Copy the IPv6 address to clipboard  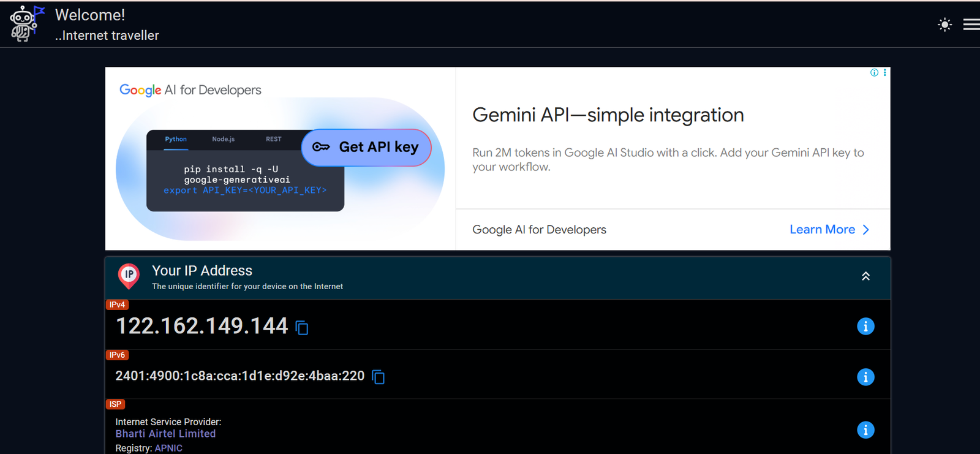point(379,377)
